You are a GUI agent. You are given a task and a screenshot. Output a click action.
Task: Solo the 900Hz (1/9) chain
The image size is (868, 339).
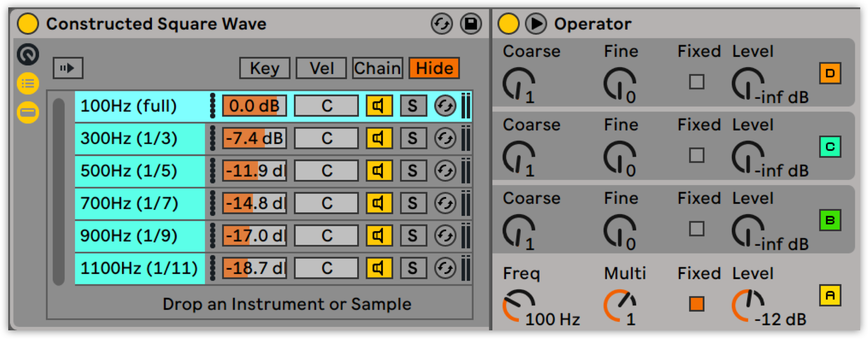point(413,236)
